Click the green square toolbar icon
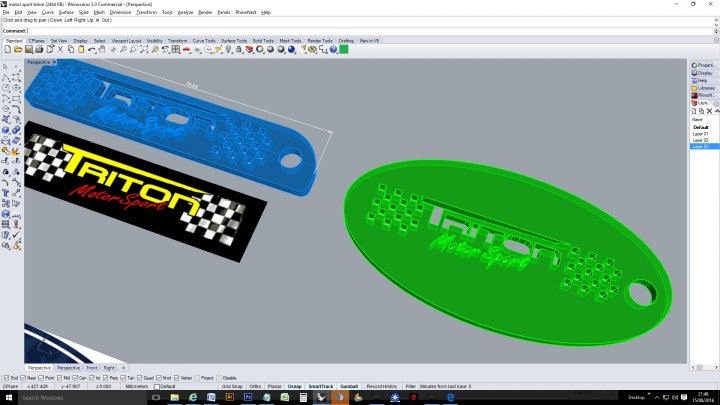The height and width of the screenshot is (405, 720). click(344, 50)
